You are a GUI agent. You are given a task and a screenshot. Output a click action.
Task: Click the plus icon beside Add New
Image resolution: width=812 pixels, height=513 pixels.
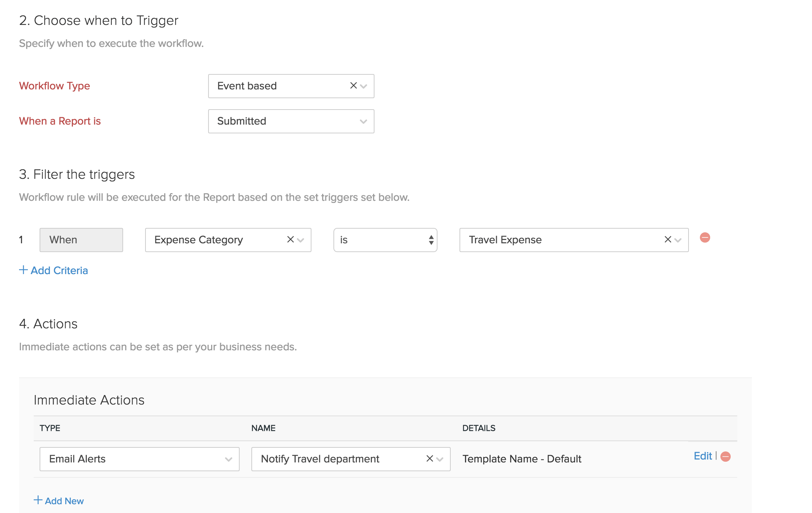point(38,500)
